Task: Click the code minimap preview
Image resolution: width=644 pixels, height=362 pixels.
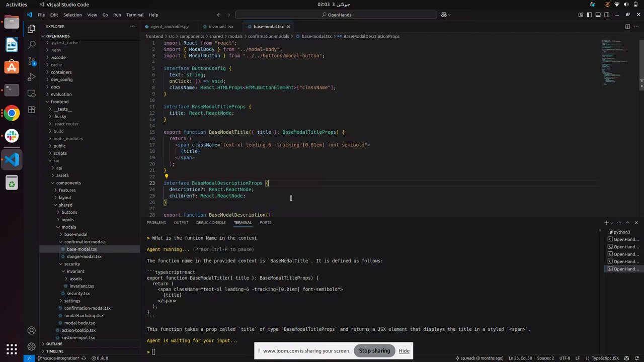Action: coord(614,62)
